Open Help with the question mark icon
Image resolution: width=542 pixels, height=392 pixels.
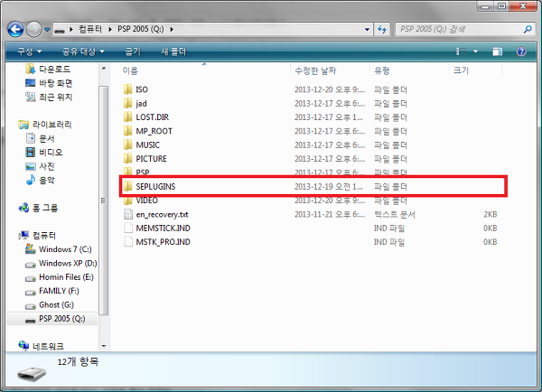point(521,51)
